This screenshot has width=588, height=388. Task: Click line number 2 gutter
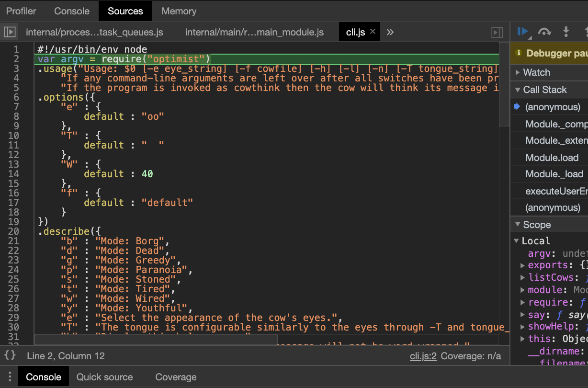16,59
